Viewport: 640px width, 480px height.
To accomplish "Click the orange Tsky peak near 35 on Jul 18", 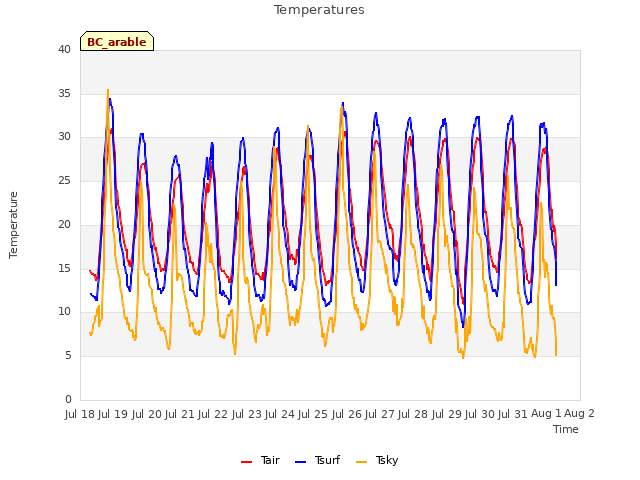I will [108, 90].
